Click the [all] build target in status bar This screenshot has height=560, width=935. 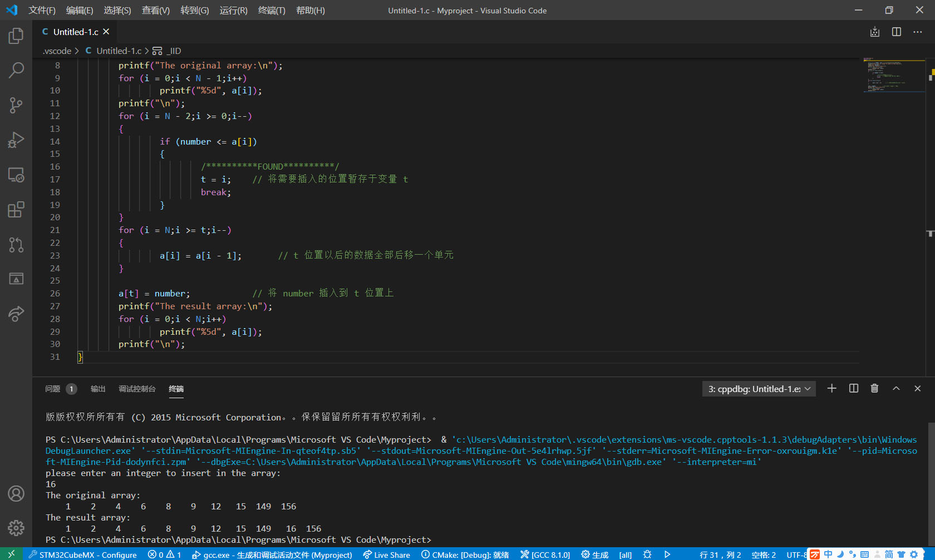pos(626,554)
